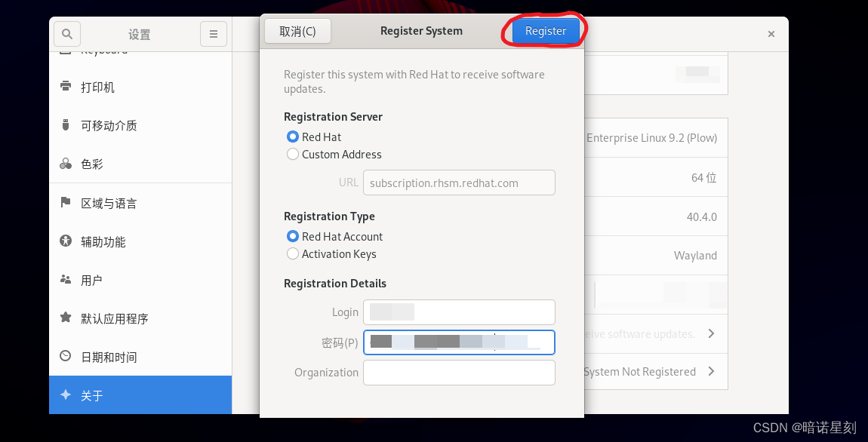
Task: Select the printer icon beside 打印机
Action: click(66, 86)
